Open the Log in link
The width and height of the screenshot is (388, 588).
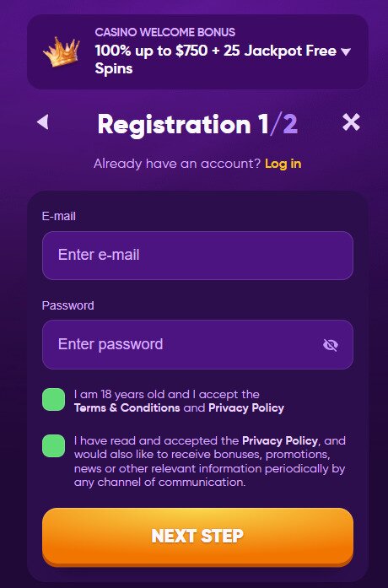[283, 164]
